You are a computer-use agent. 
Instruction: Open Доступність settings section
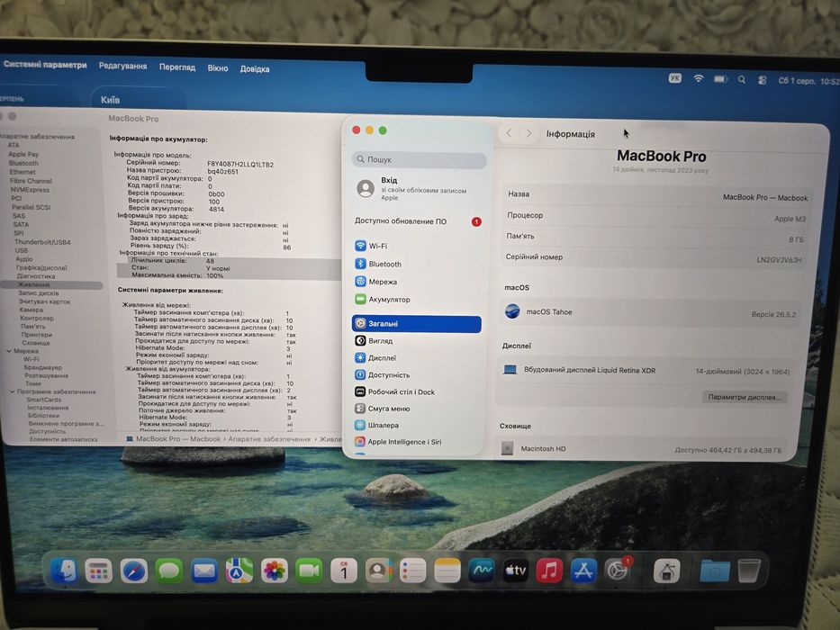pyautogui.click(x=417, y=375)
